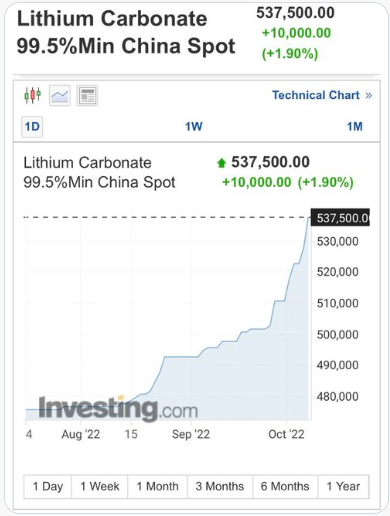Choose the 6 Months range button
Viewport: 390px width, 516px height.
coord(285,486)
